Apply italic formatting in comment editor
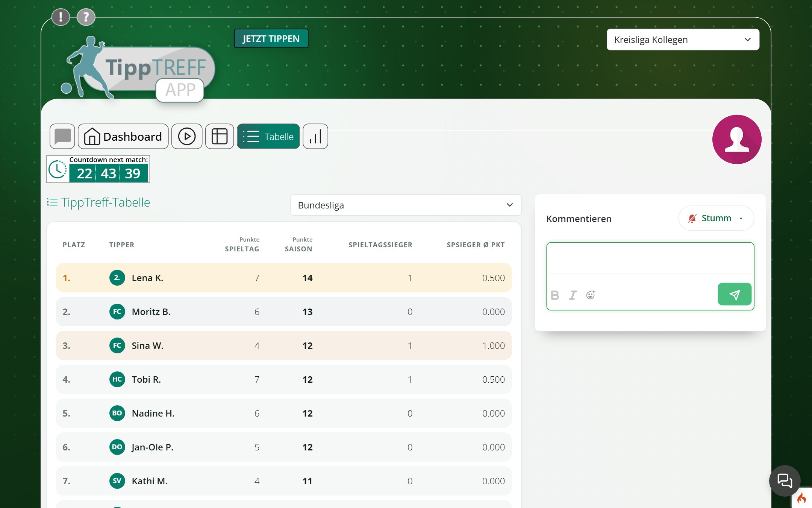The width and height of the screenshot is (812, 508). 573,295
